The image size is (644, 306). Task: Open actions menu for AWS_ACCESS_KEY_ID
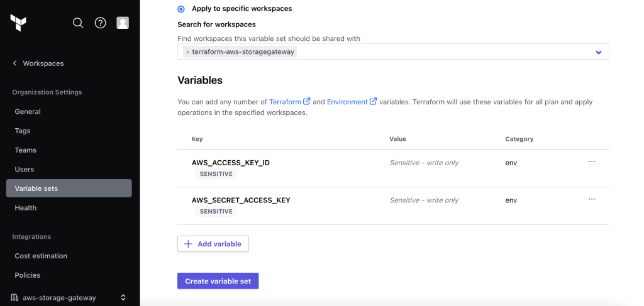click(592, 162)
